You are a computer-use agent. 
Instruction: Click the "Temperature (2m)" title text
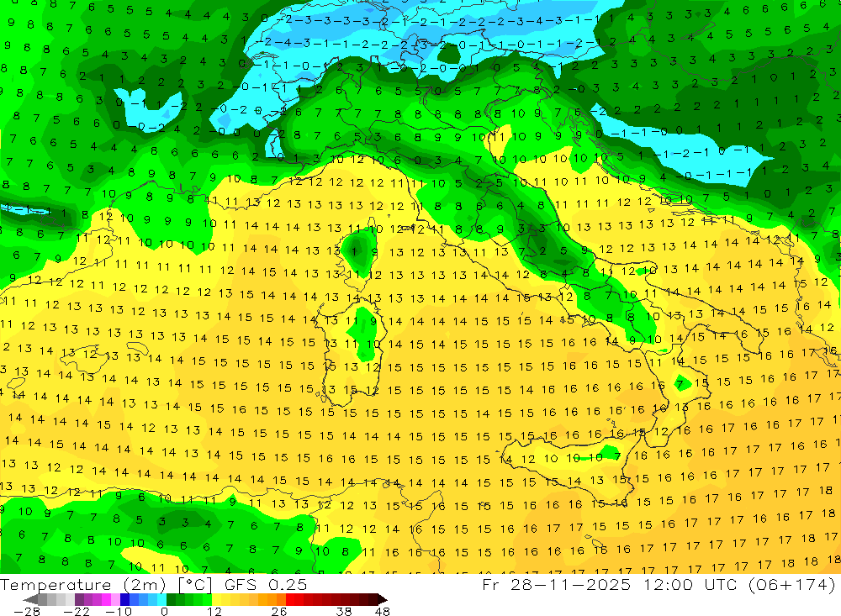click(83, 584)
